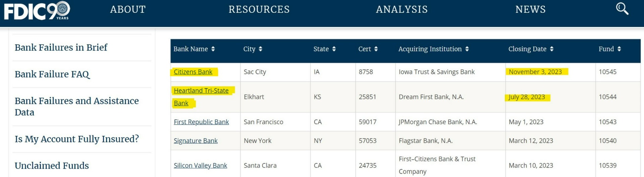Open the ABOUT menu
Viewport: 644px width, 177px height.
(128, 9)
